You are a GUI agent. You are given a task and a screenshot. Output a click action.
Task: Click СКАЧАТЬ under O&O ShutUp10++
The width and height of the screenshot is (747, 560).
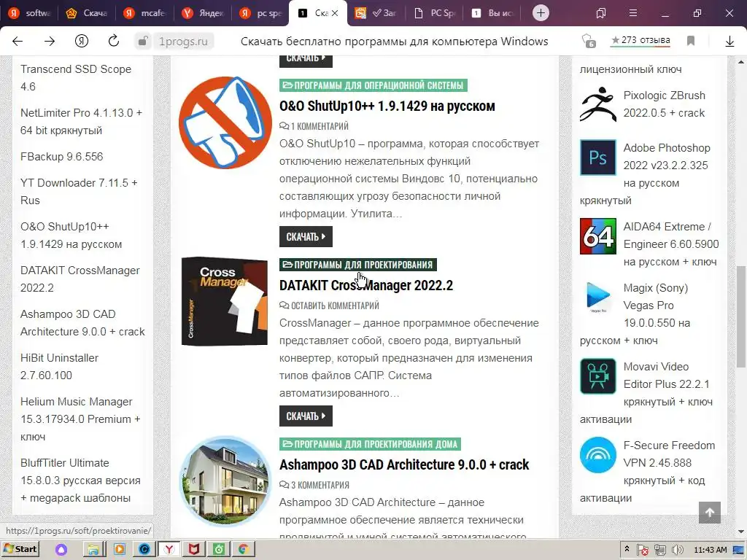click(306, 237)
